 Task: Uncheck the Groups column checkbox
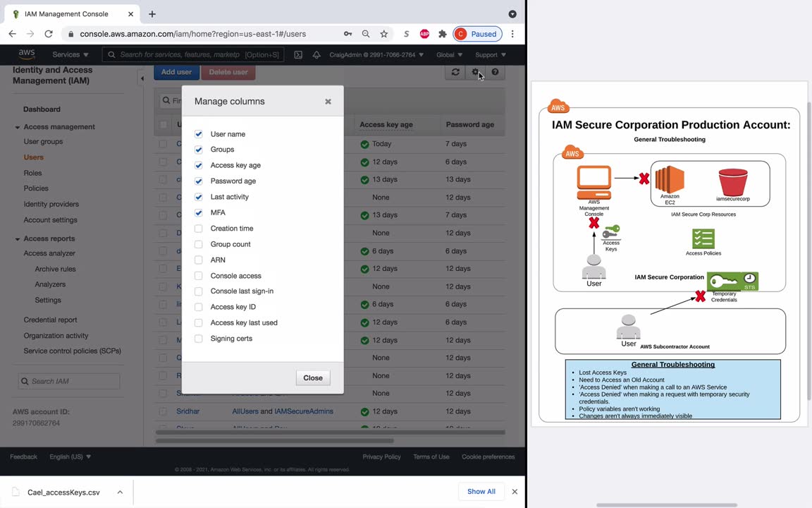tap(198, 150)
